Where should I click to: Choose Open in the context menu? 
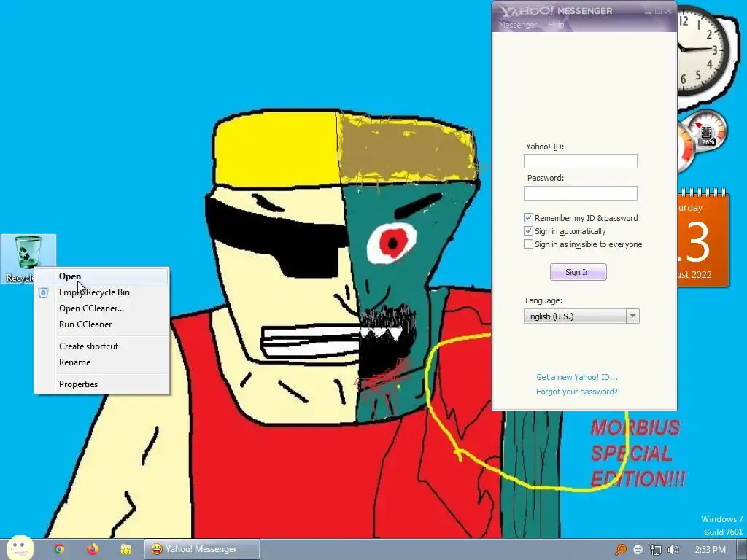click(x=102, y=276)
